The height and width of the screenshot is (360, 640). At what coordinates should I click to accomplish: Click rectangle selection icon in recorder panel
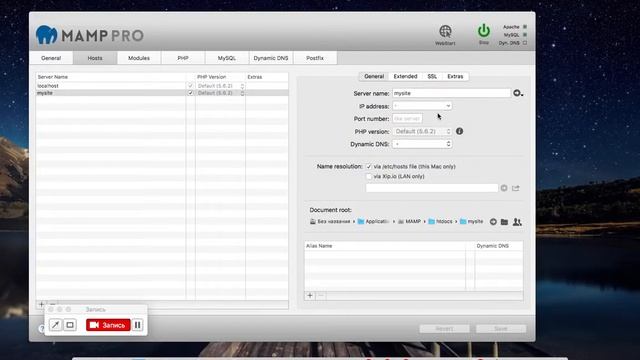tap(70, 325)
